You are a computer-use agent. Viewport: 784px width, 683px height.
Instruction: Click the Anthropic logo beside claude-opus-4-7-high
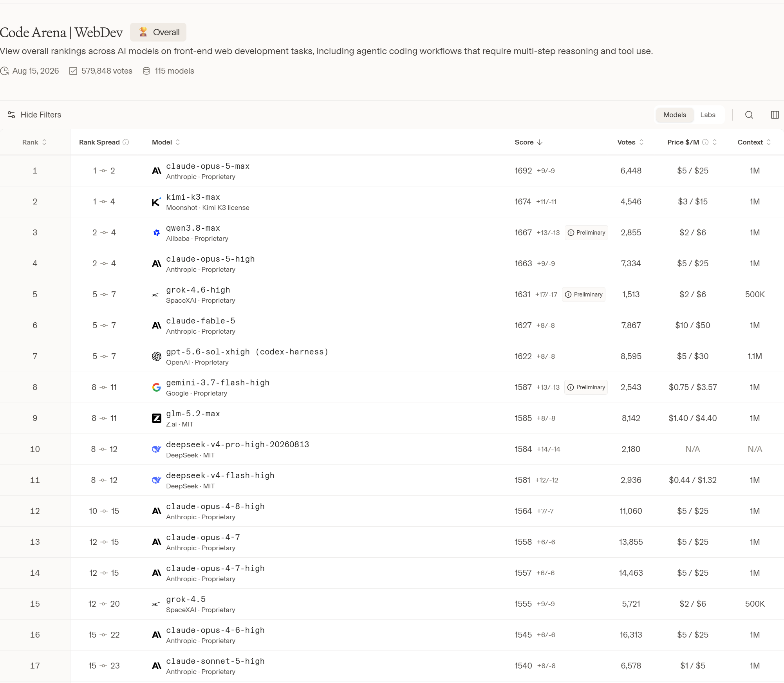click(156, 573)
